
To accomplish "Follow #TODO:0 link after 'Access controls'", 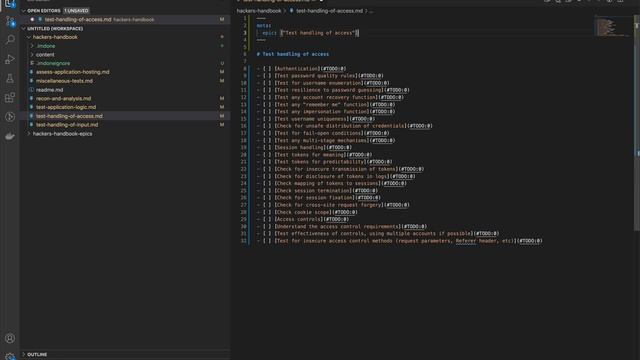I will (x=337, y=220).
